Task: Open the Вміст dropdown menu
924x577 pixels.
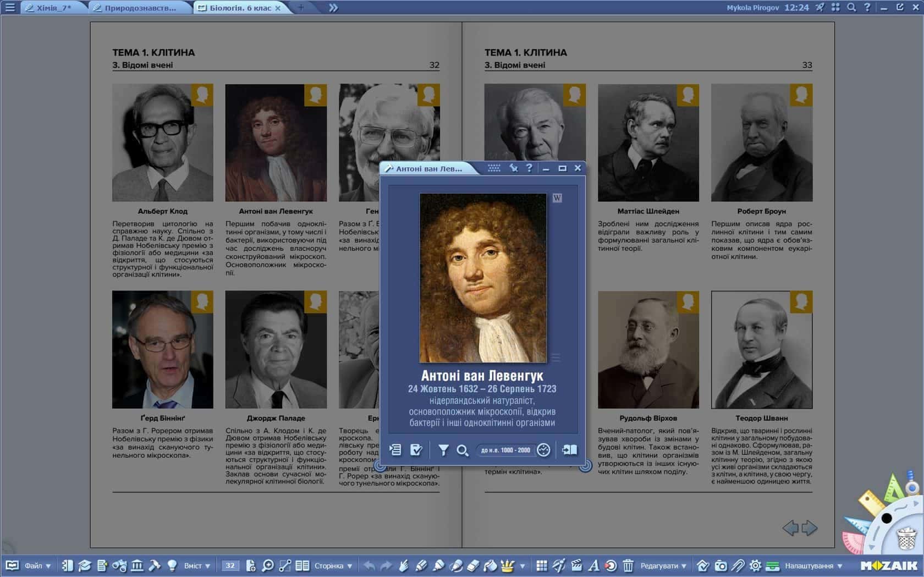Action: (197, 565)
